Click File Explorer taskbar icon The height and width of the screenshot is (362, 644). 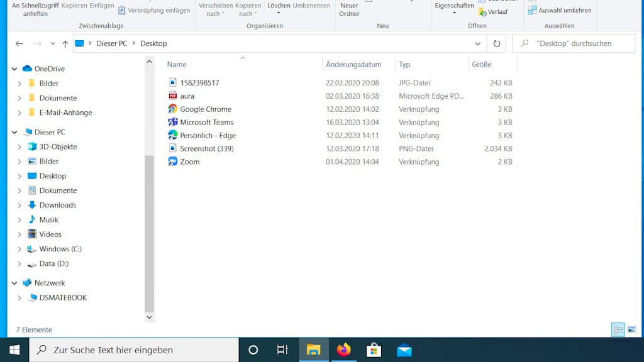click(314, 349)
